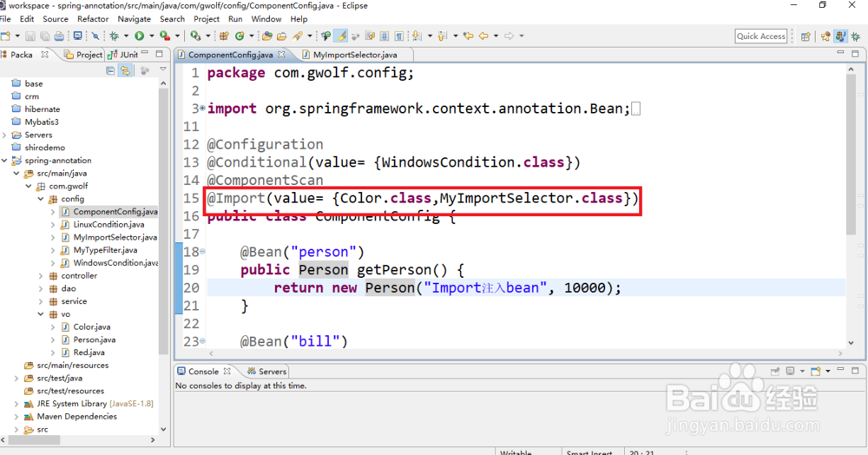
Task: Open the Window menu
Action: (266, 19)
